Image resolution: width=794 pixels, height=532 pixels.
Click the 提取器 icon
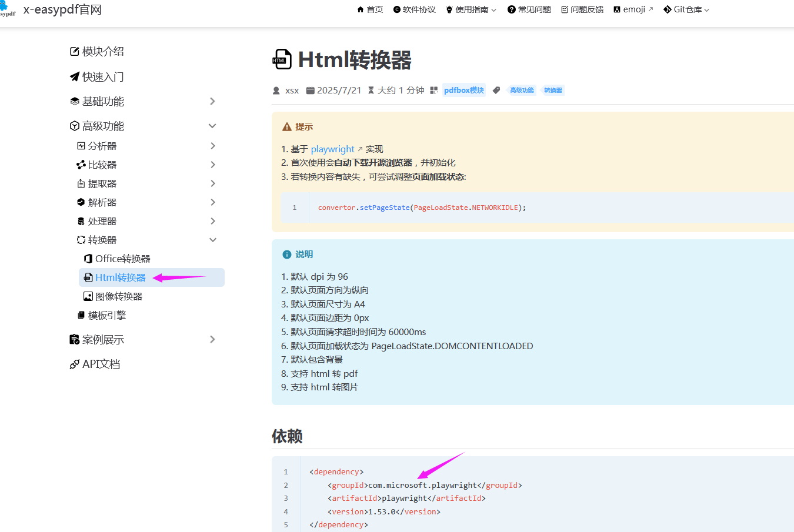tap(81, 183)
